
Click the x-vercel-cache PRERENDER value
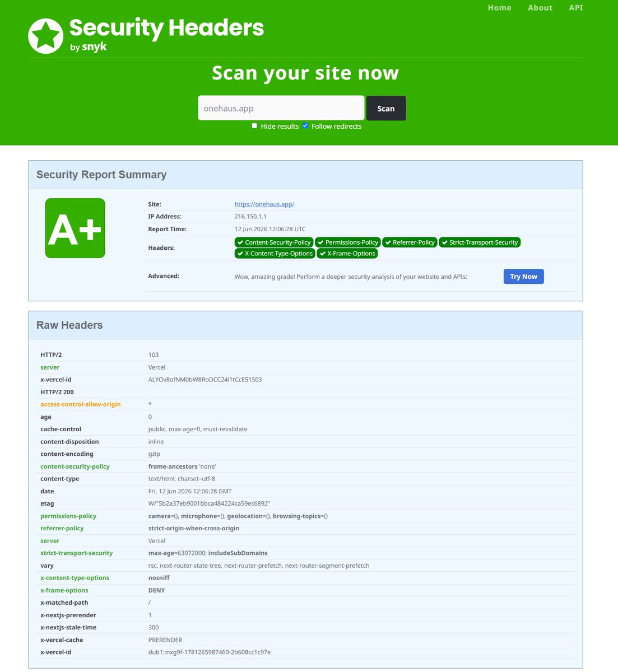pyautogui.click(x=165, y=640)
